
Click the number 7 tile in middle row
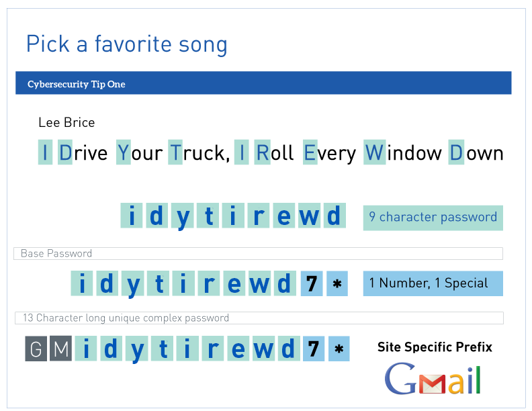[312, 284]
